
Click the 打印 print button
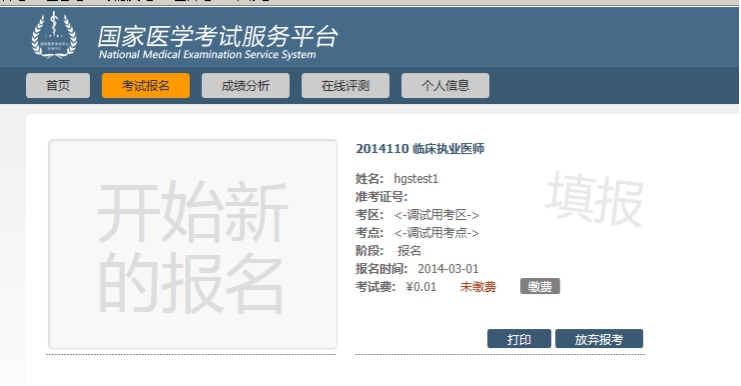[519, 339]
